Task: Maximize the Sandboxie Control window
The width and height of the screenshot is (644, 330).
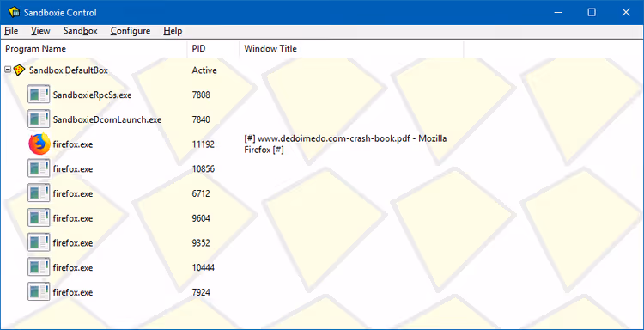Action: (592, 12)
